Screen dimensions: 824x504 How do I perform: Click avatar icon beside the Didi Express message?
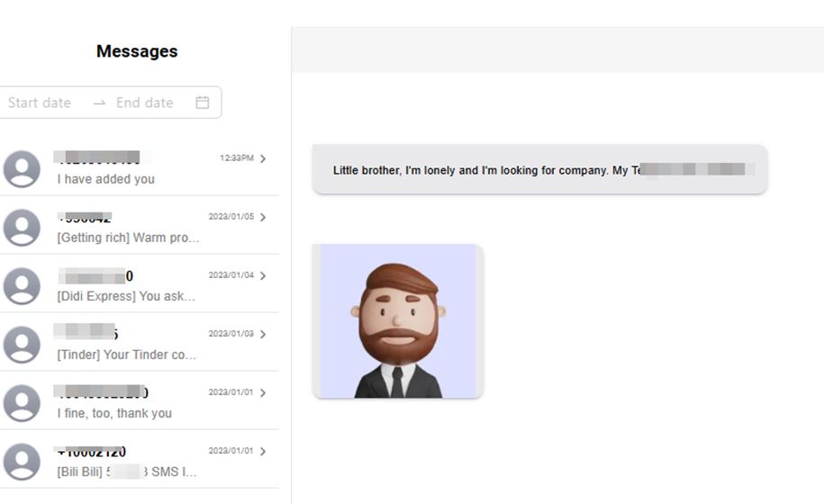pyautogui.click(x=22, y=286)
